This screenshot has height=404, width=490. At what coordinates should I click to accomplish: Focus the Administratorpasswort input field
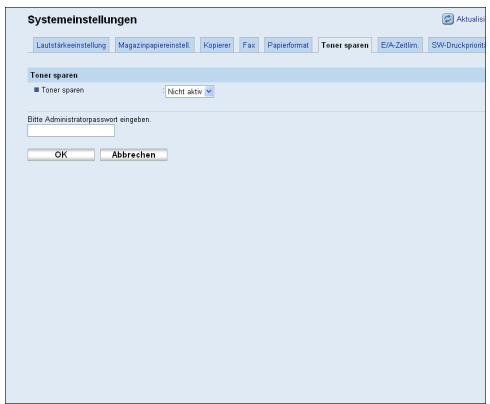click(x=71, y=131)
